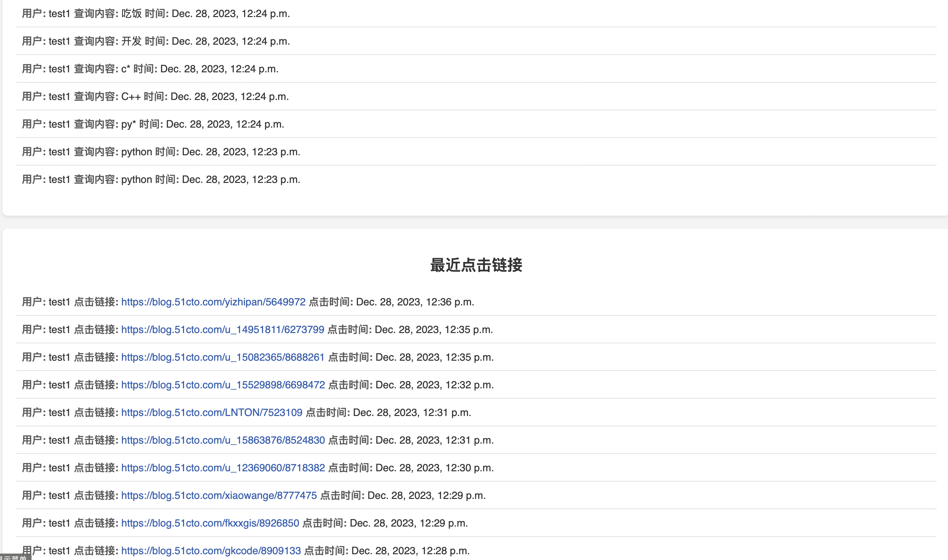Screen dimensions: 948x560
Task: Click the query record for 开发
Action: (x=156, y=41)
